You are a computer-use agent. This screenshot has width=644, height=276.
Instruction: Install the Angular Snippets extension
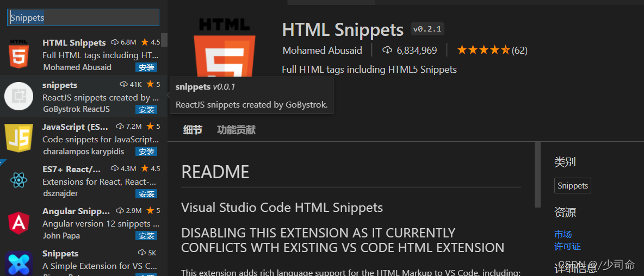click(146, 236)
